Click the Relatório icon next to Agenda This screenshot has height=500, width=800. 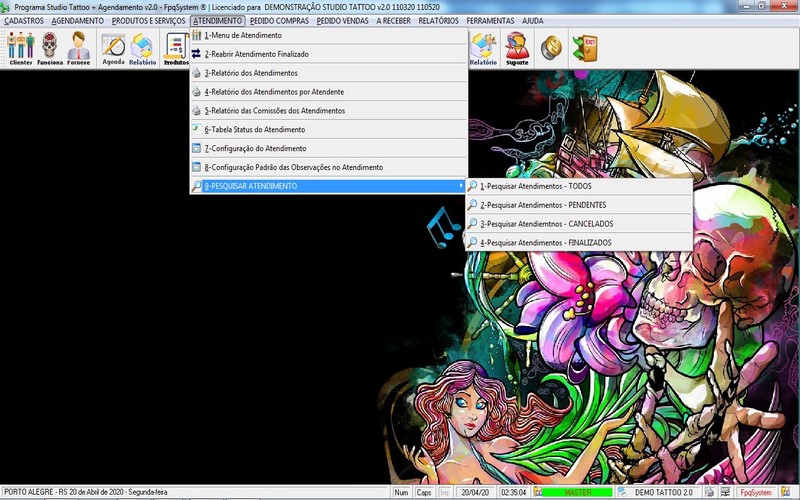[142, 48]
